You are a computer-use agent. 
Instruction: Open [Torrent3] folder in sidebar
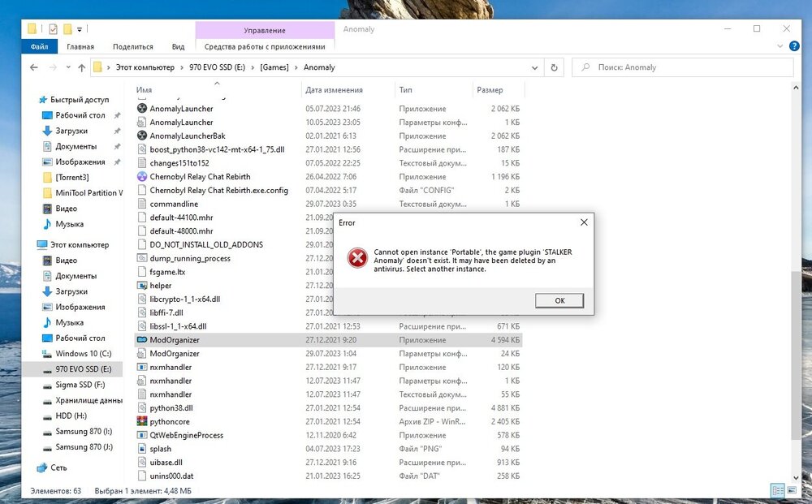72,177
